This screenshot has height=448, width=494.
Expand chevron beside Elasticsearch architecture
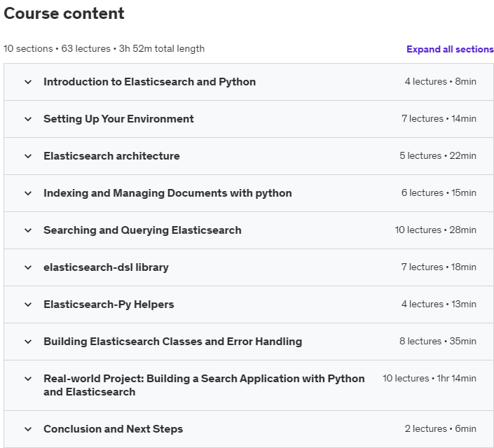pyautogui.click(x=28, y=156)
